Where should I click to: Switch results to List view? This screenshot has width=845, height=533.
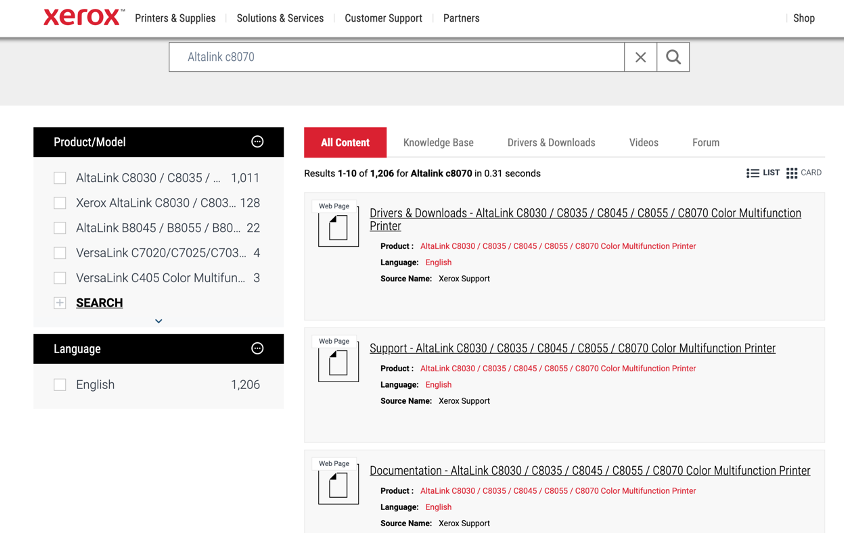pyautogui.click(x=763, y=173)
